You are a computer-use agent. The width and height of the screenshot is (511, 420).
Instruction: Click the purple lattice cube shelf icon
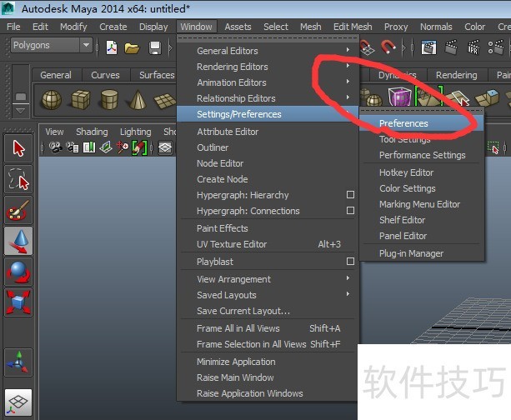coord(400,97)
